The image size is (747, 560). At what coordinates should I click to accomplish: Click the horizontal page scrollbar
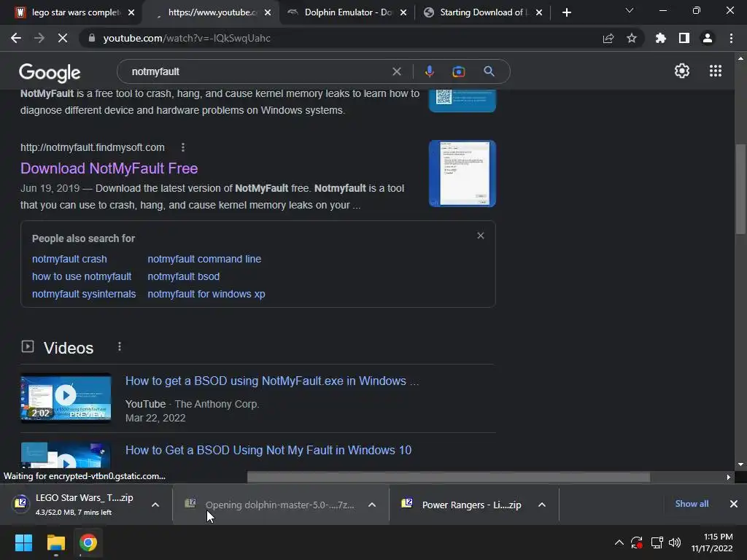(449, 477)
